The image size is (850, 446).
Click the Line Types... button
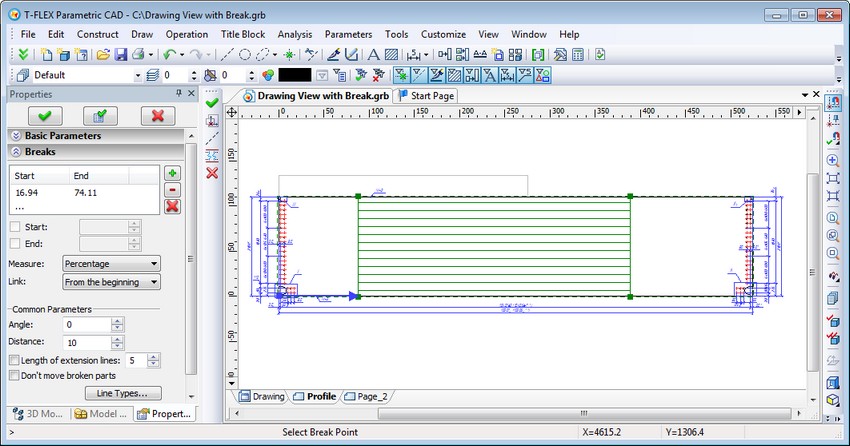123,393
